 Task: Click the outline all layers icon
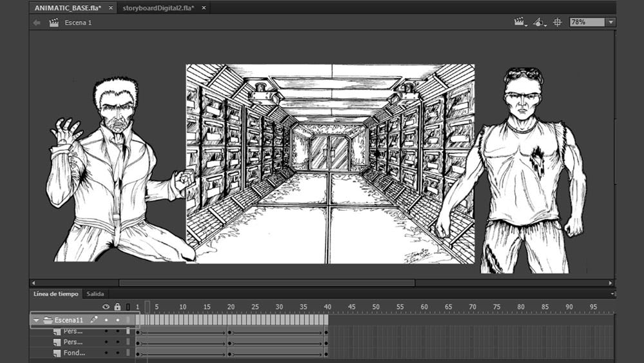[128, 307]
